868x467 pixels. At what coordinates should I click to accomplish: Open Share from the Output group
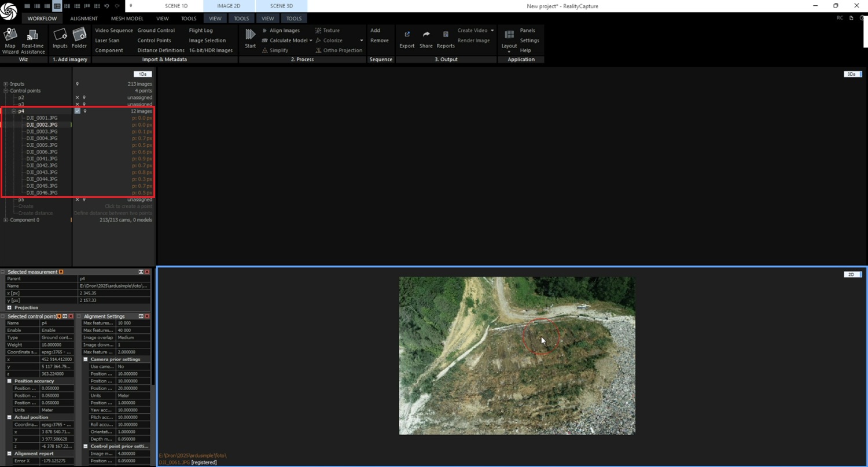pyautogui.click(x=426, y=38)
